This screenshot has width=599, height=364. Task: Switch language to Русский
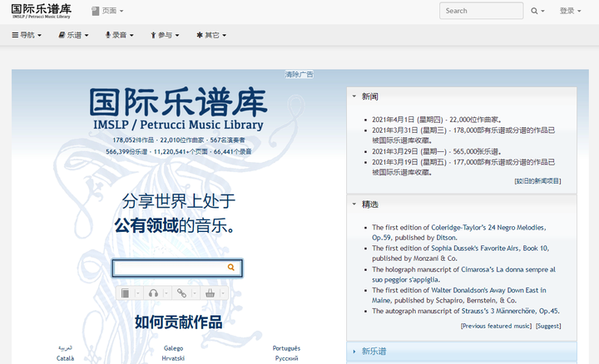click(x=286, y=358)
